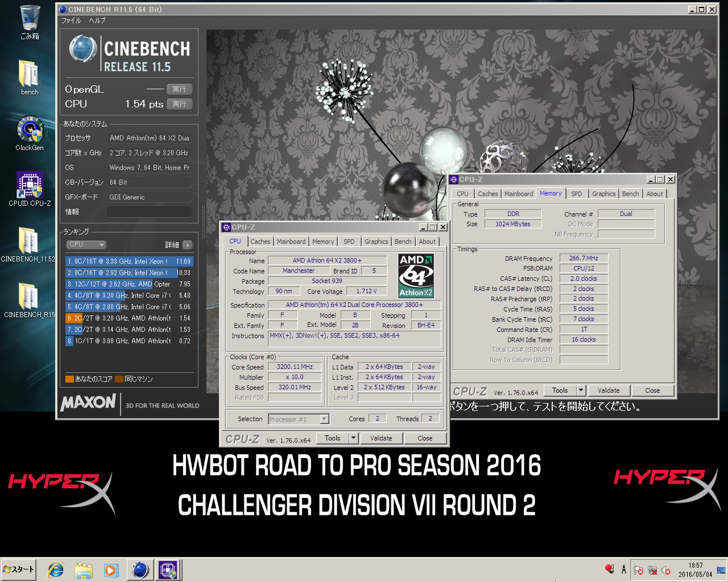728x582 pixels.
Task: Click Core Voltage value 1.712 V
Action: [x=366, y=292]
